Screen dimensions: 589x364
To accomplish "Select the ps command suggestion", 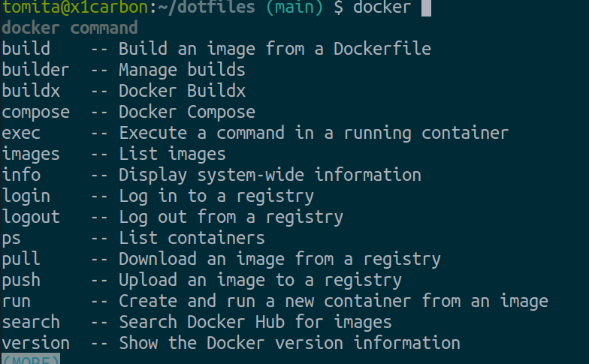I will (x=11, y=239).
